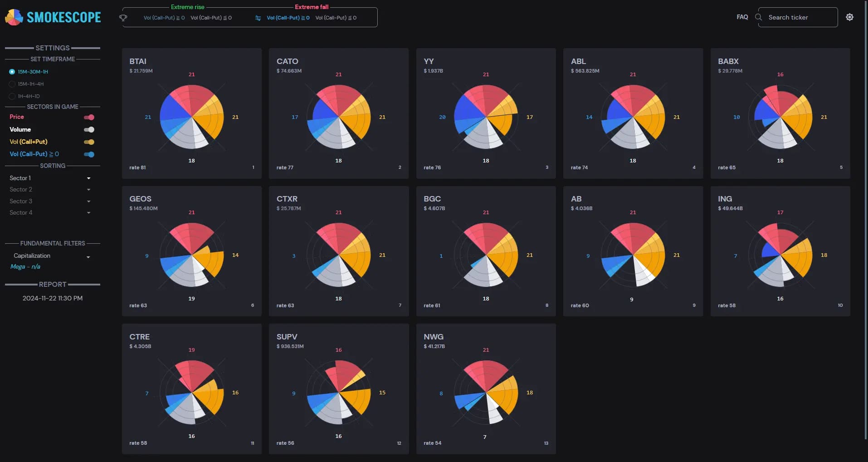The width and height of the screenshot is (868, 462).
Task: Click the CATO radial sector chart
Action: click(339, 117)
